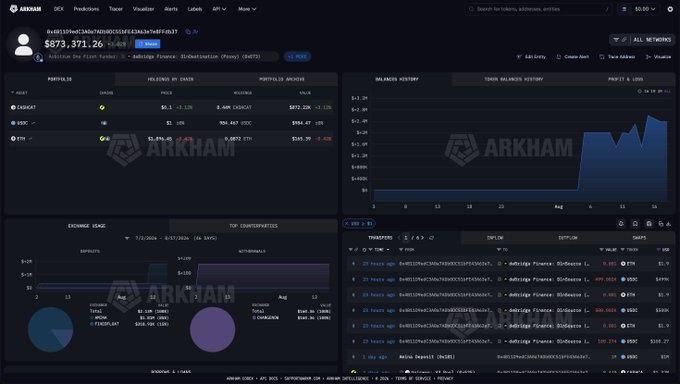
Task: Switch to Outflow tab
Action: click(x=568, y=238)
